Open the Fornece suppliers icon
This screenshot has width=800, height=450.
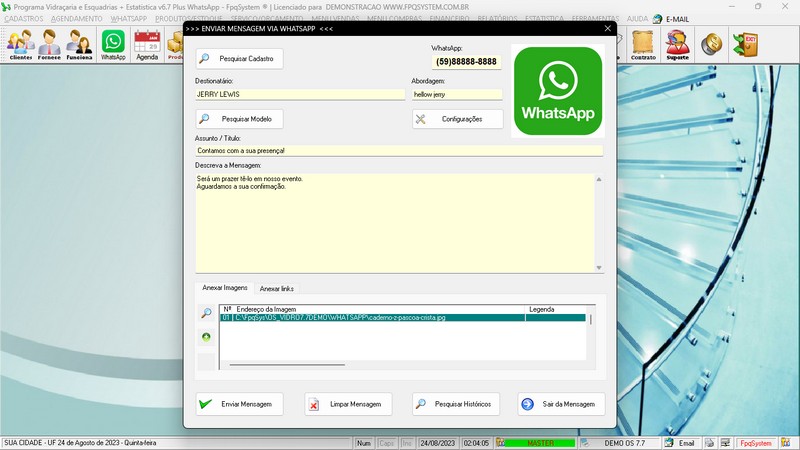[x=49, y=45]
